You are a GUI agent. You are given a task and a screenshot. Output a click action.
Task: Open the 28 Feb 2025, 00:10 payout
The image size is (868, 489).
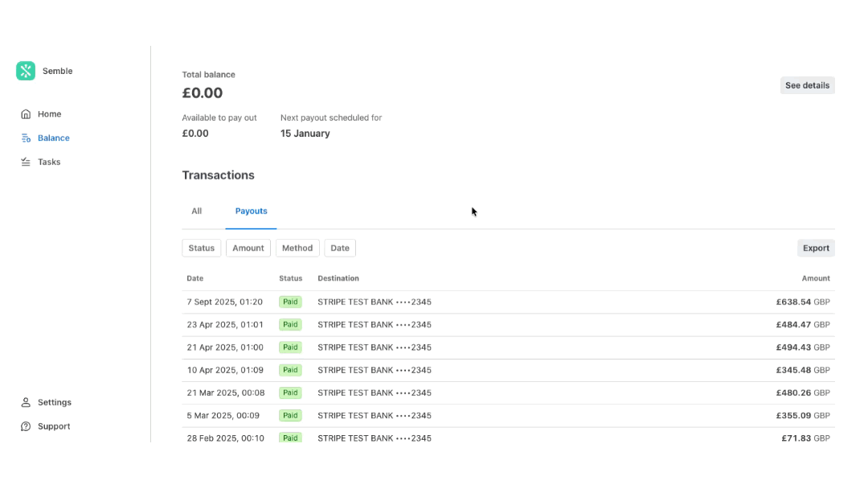point(508,435)
